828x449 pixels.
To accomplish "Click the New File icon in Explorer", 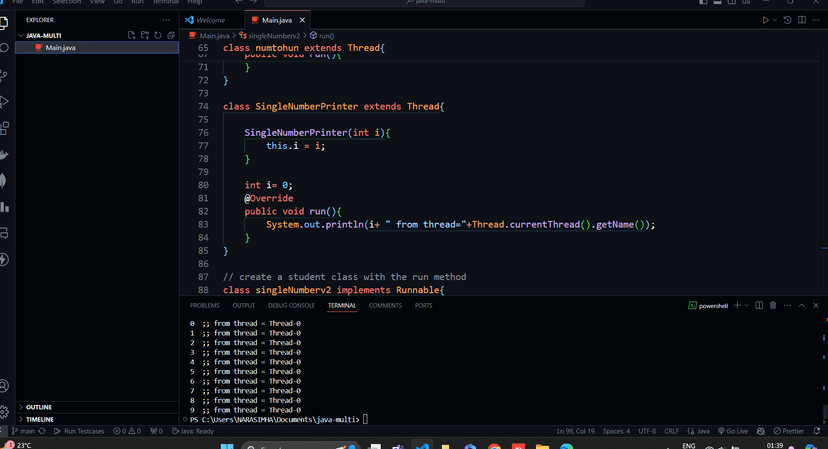I will coord(131,35).
